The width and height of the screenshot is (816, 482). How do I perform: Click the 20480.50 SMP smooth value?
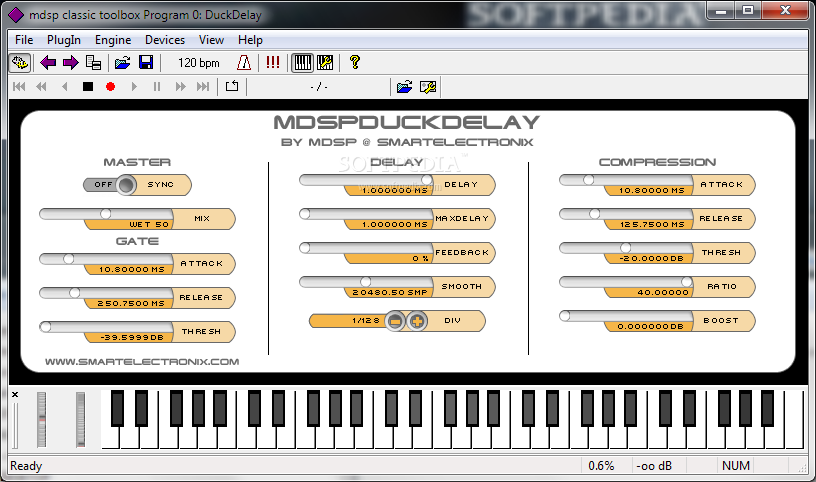[390, 293]
